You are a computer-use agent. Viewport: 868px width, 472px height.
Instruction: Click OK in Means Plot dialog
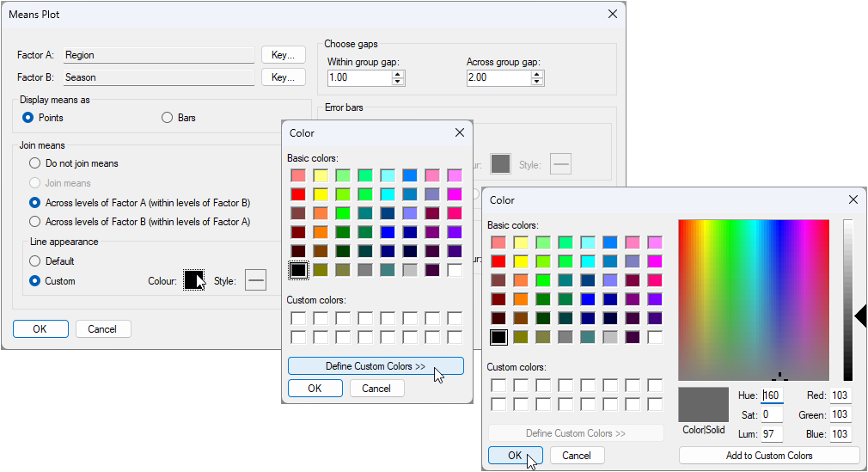[40, 329]
